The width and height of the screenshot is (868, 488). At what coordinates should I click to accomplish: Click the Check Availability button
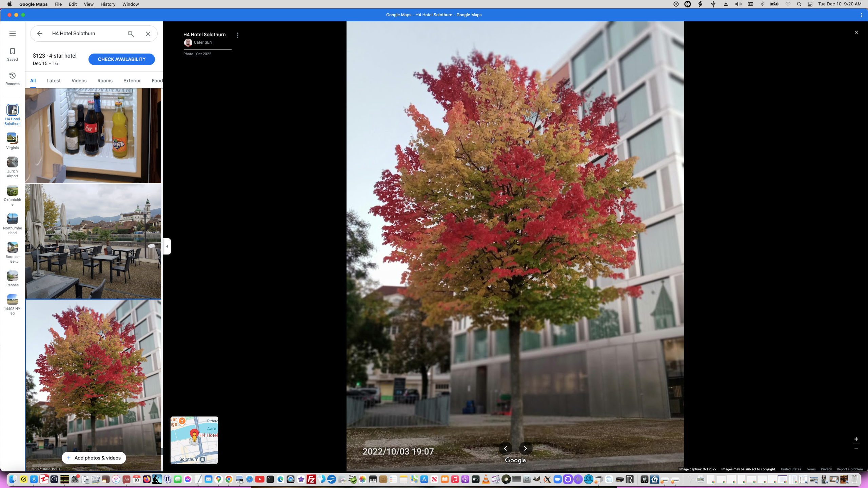point(121,59)
